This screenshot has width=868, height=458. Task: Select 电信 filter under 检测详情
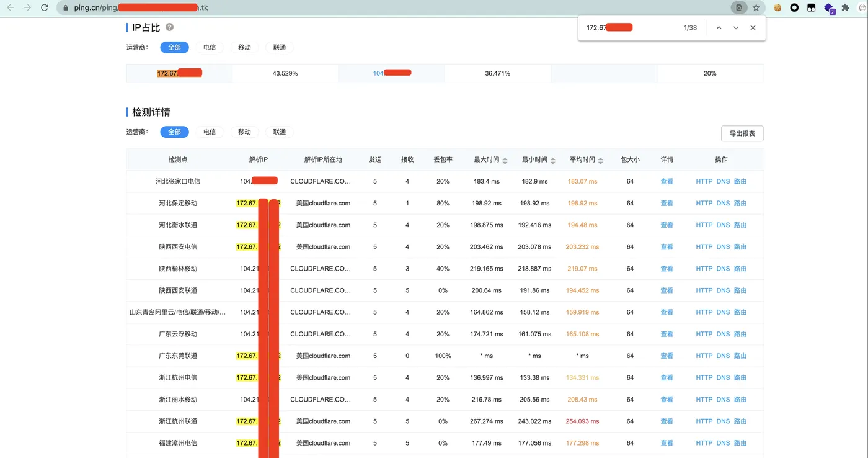point(210,132)
